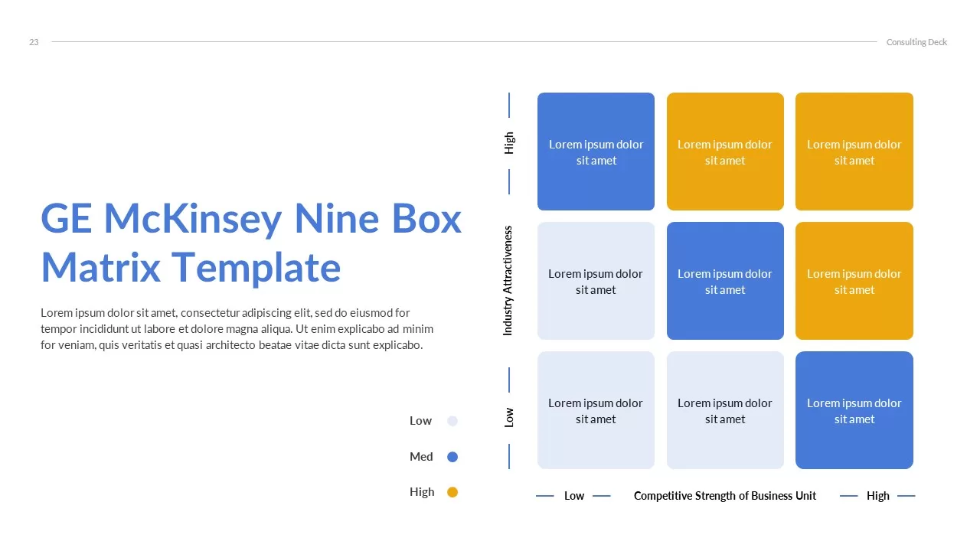Select the top-right orange matrix box
This screenshot has height=551, width=980.
(x=854, y=152)
